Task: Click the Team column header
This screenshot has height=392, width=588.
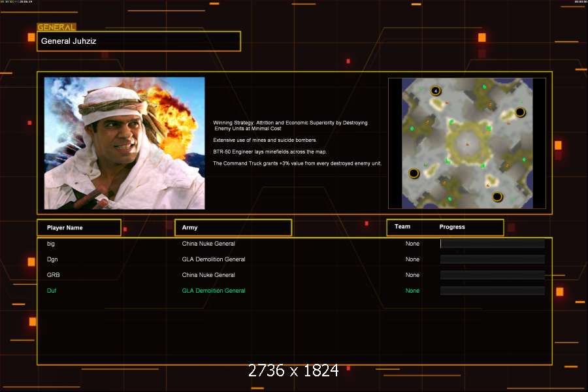Action: click(x=402, y=227)
